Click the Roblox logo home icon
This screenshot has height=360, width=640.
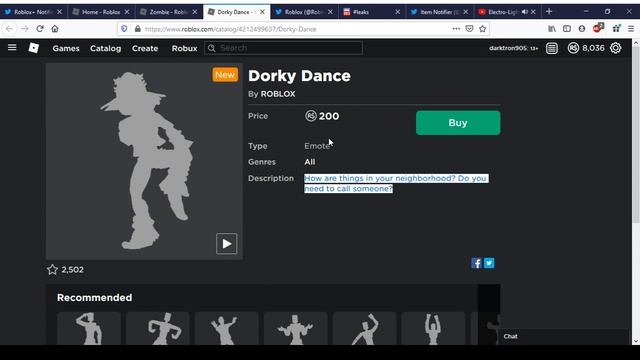[34, 48]
